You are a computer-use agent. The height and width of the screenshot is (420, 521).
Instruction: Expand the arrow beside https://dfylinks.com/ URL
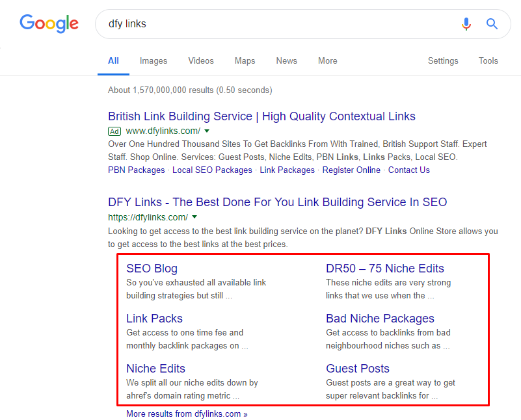point(194,217)
